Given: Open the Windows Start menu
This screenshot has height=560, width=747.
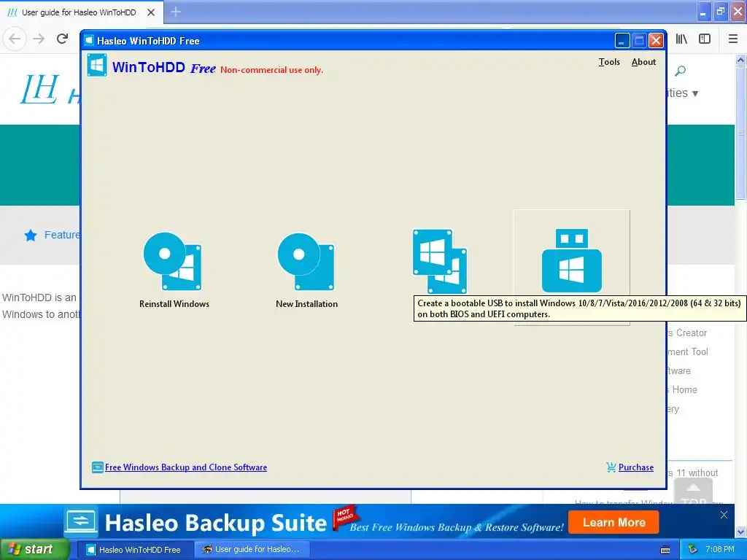Looking at the screenshot, I should [x=34, y=550].
